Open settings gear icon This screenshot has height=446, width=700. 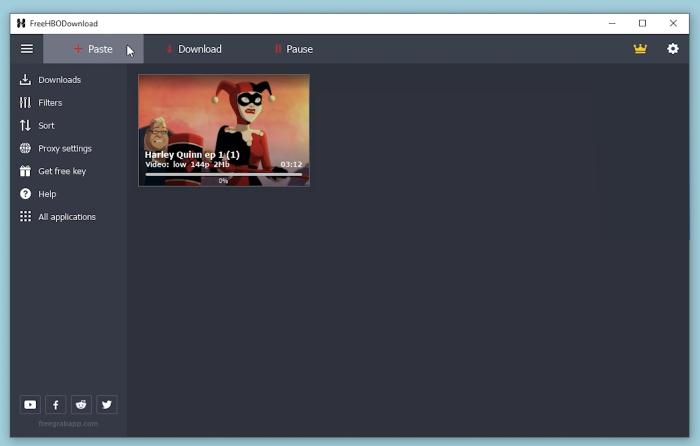[673, 49]
